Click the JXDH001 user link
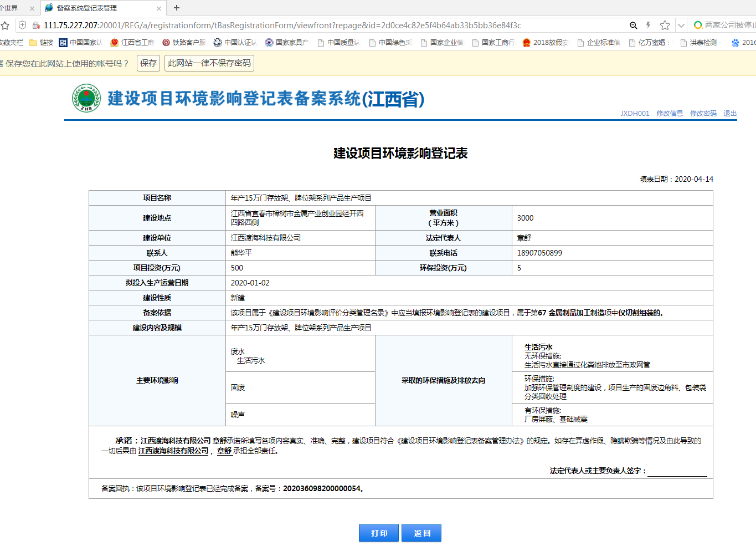 click(635, 113)
